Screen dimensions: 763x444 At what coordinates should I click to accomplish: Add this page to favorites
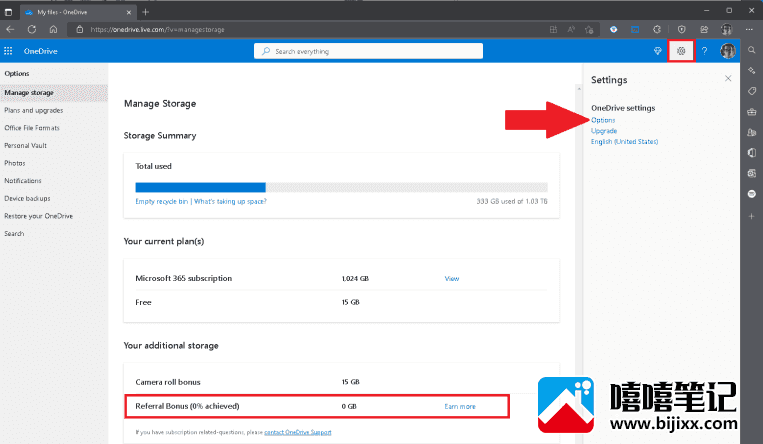pos(589,29)
